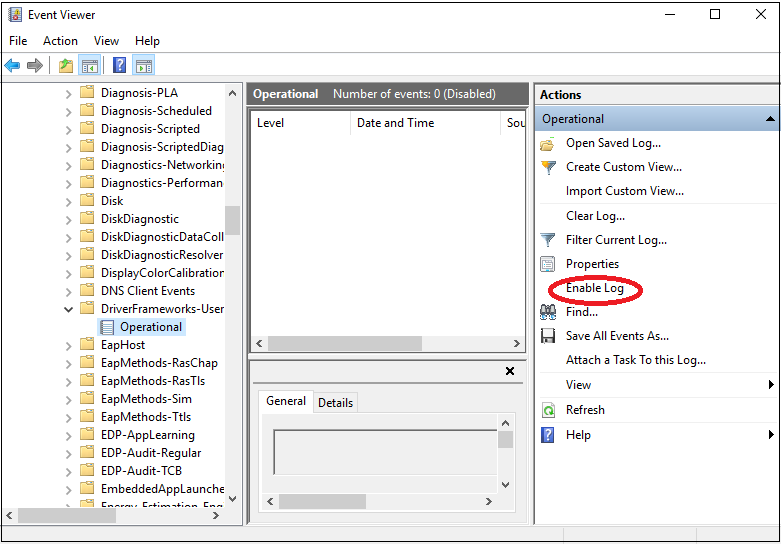Viewport: 781px width, 544px height.
Task: Switch to the Details tab
Action: [335, 403]
